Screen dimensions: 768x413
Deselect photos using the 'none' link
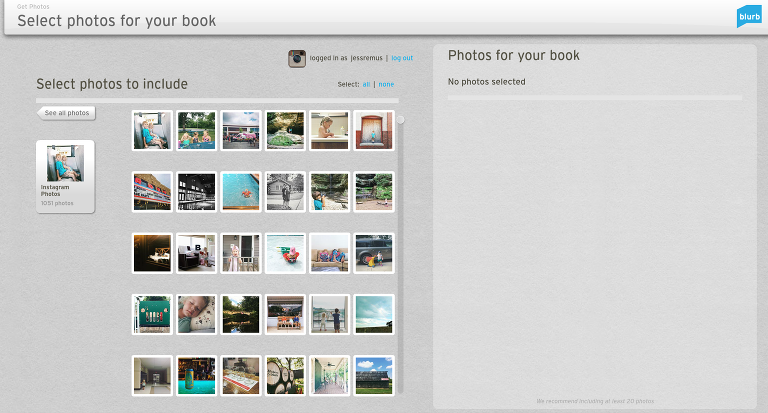click(x=386, y=85)
